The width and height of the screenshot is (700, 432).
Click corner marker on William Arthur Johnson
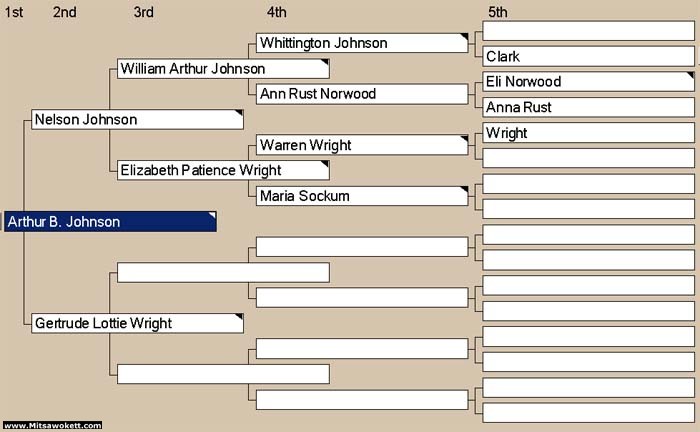pos(325,62)
